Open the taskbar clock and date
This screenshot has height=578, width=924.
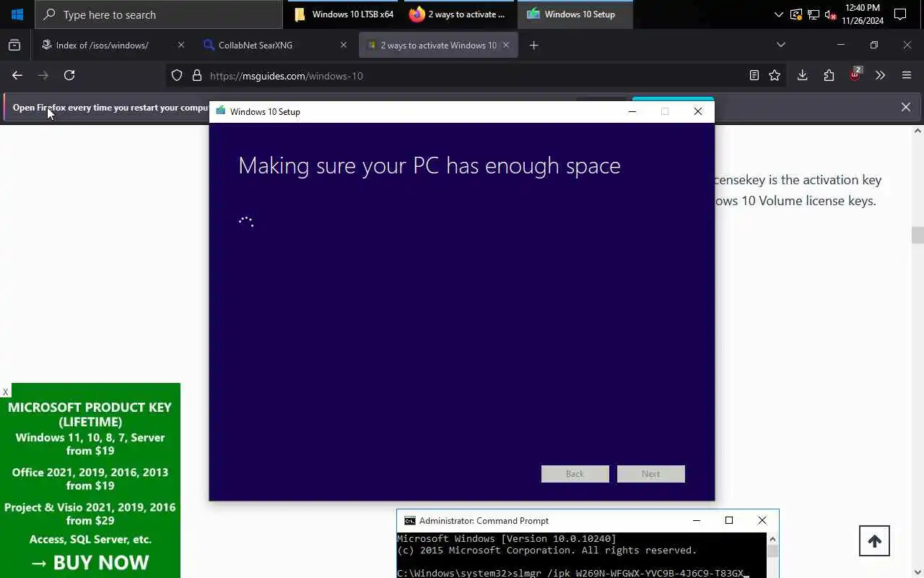click(x=863, y=14)
